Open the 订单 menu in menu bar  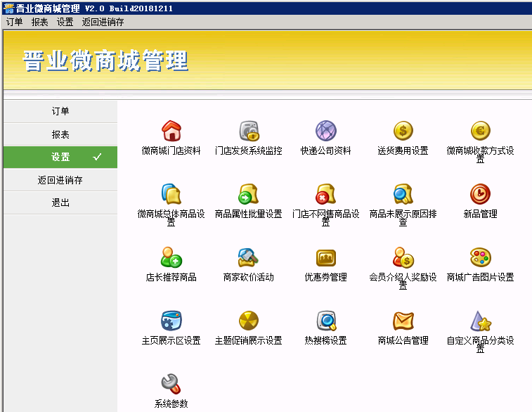tap(15, 22)
